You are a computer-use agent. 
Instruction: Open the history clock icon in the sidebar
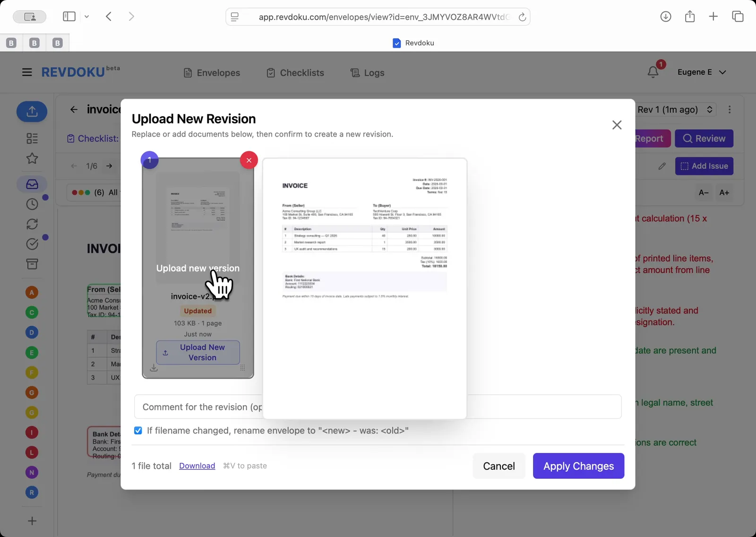point(32,204)
